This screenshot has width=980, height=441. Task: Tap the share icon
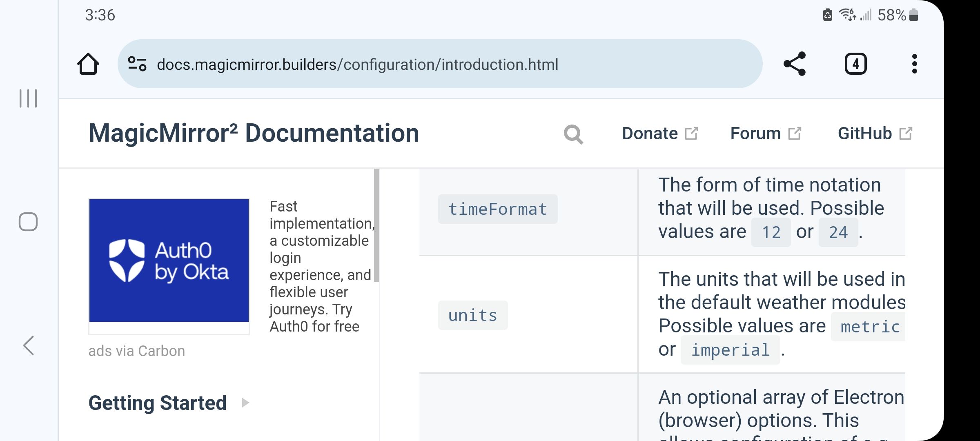[795, 64]
